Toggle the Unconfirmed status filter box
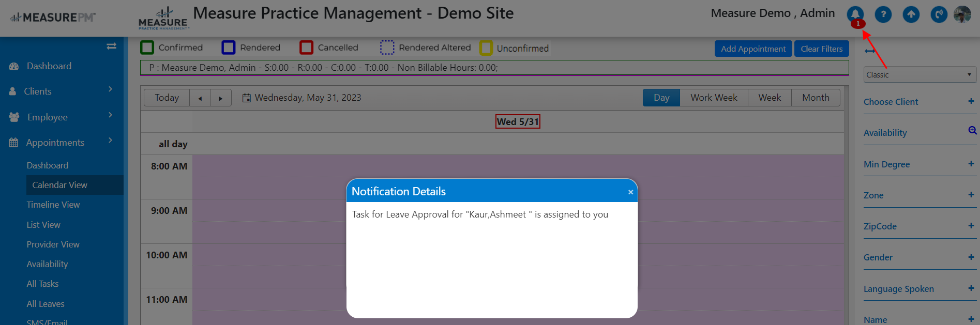 pos(486,48)
